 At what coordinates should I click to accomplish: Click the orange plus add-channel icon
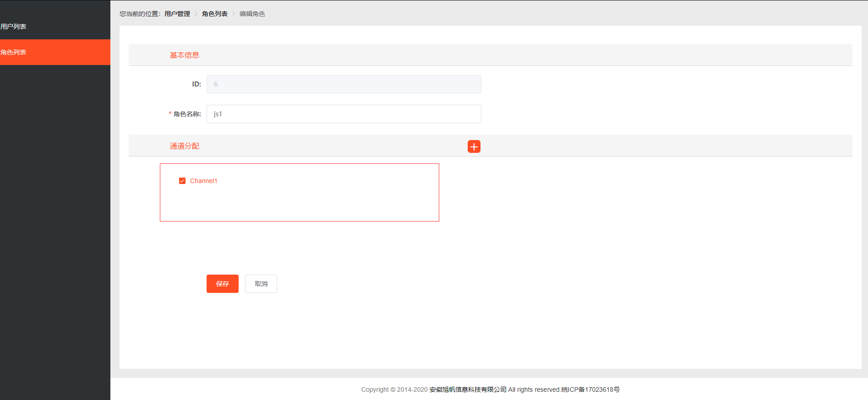pyautogui.click(x=474, y=146)
